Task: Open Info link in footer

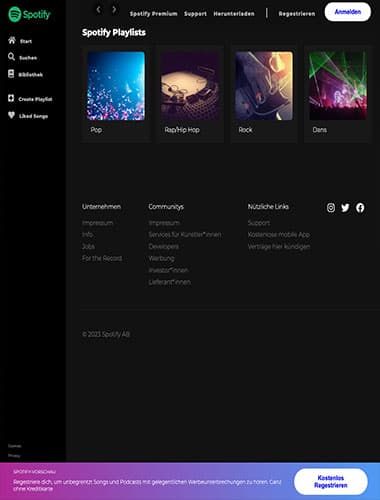Action: tap(87, 234)
